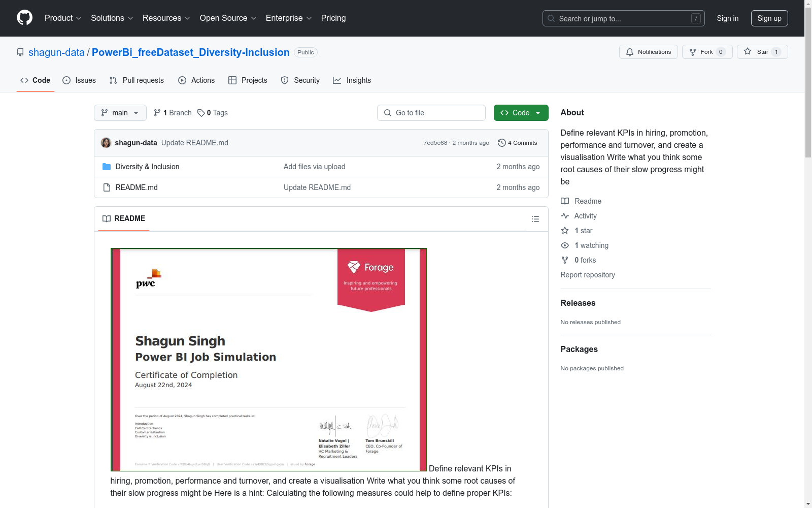
Task: Switch to the Insights tab
Action: (352, 80)
